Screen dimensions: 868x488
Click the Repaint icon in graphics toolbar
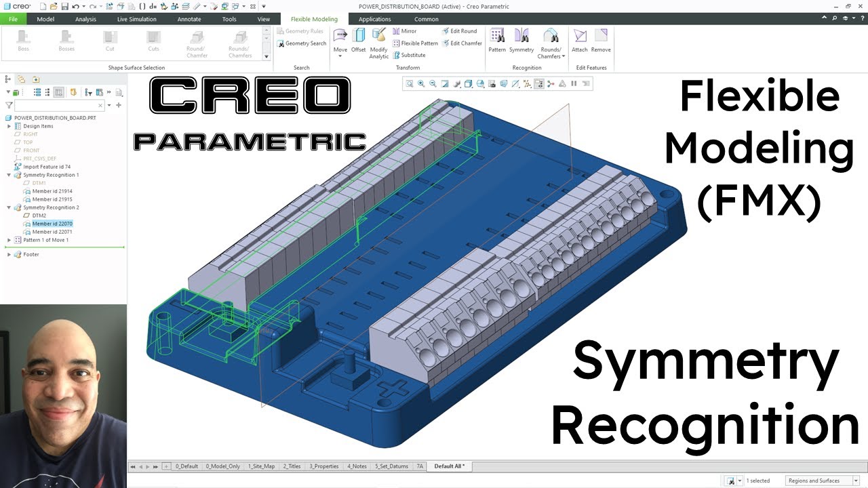pos(445,84)
